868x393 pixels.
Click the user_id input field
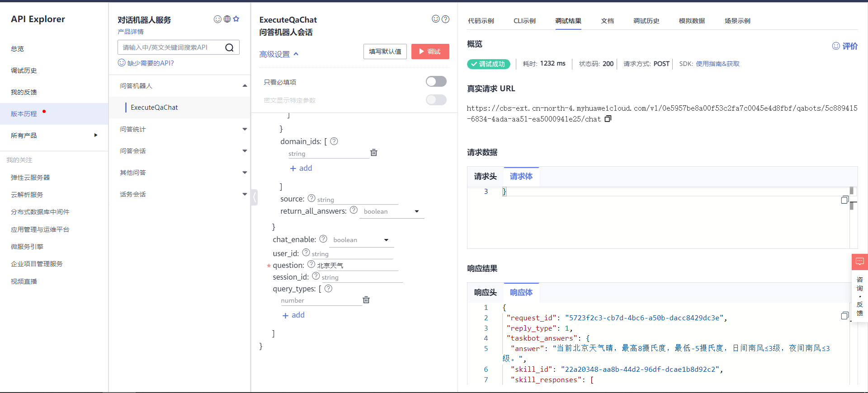pyautogui.click(x=352, y=254)
